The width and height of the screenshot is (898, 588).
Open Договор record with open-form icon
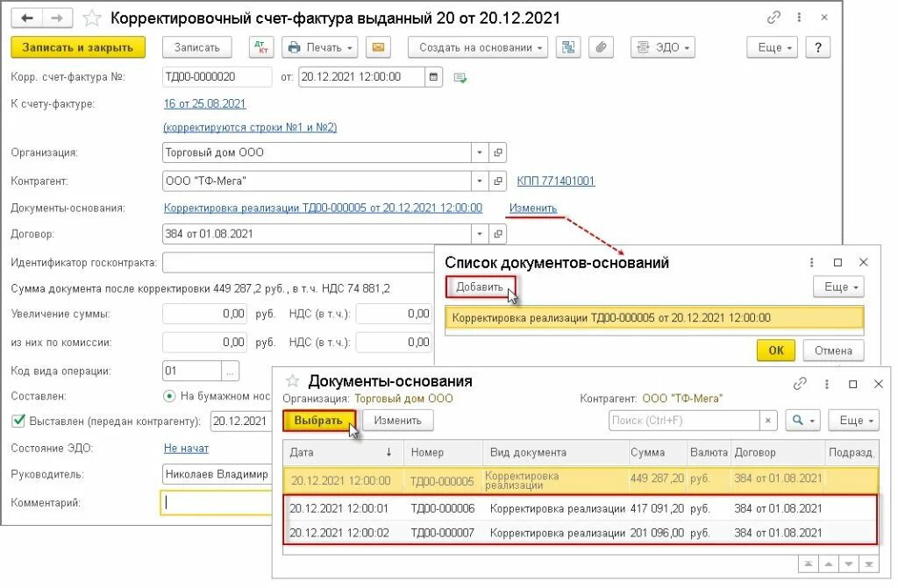[498, 234]
